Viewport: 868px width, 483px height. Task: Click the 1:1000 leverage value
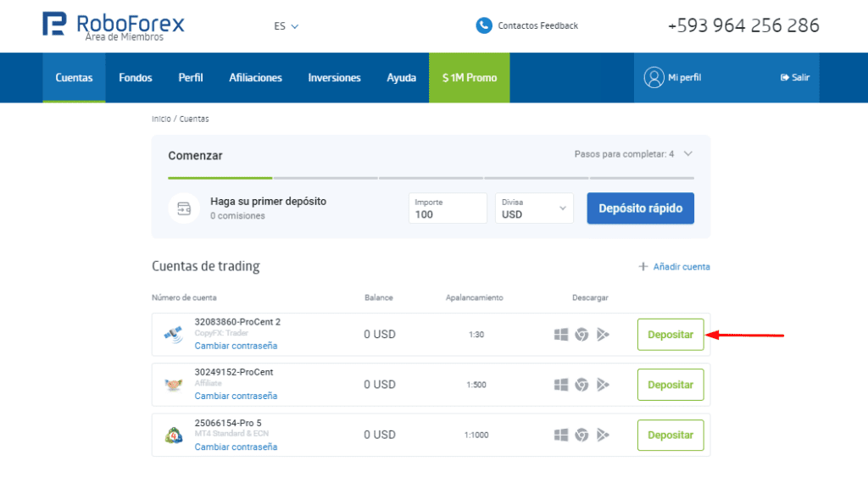coord(476,436)
